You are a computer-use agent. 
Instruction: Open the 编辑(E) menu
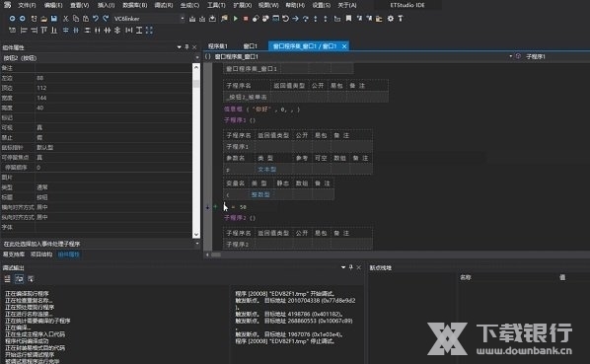(x=53, y=5)
